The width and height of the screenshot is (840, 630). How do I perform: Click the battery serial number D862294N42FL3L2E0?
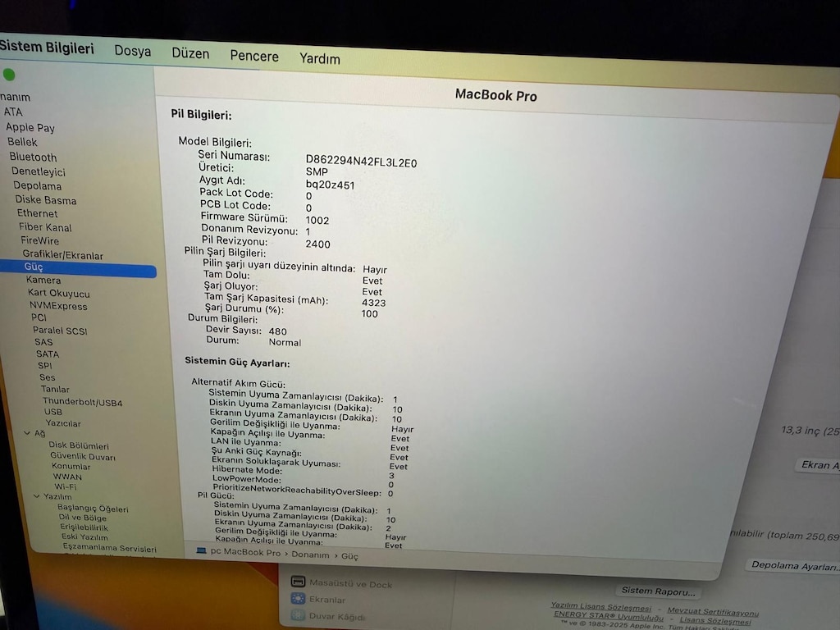coord(361,162)
